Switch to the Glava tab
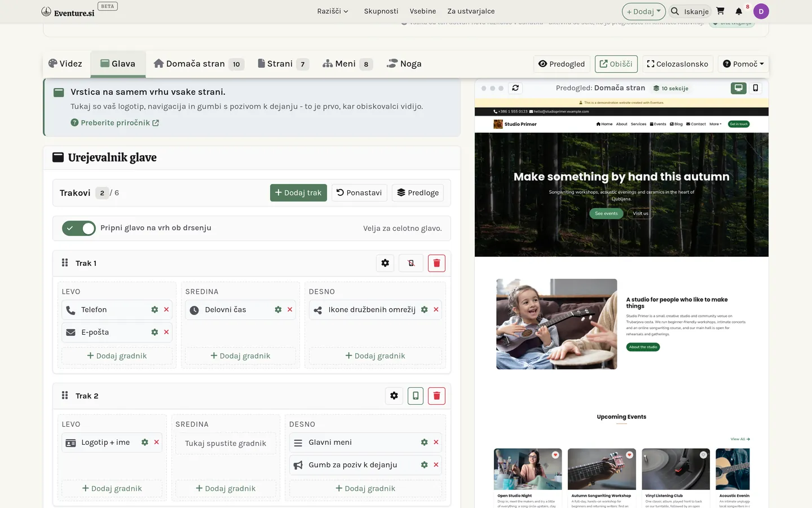Image resolution: width=812 pixels, height=508 pixels. click(x=118, y=64)
